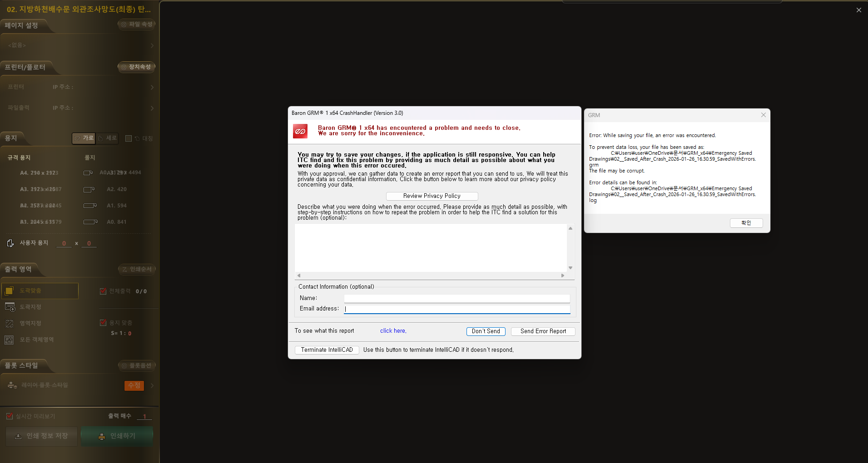Click 확인 in the GRM error dialog
868x463 pixels.
(746, 223)
